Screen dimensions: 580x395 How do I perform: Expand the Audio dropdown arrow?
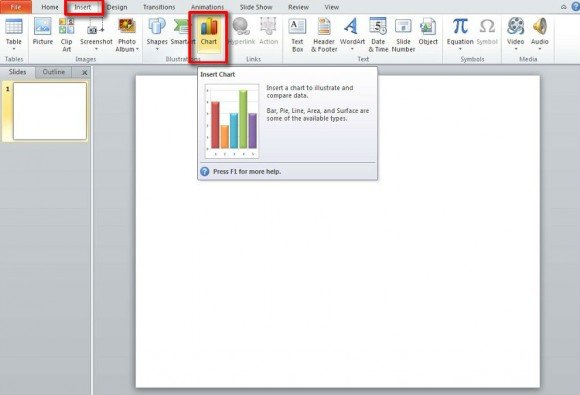[540, 49]
